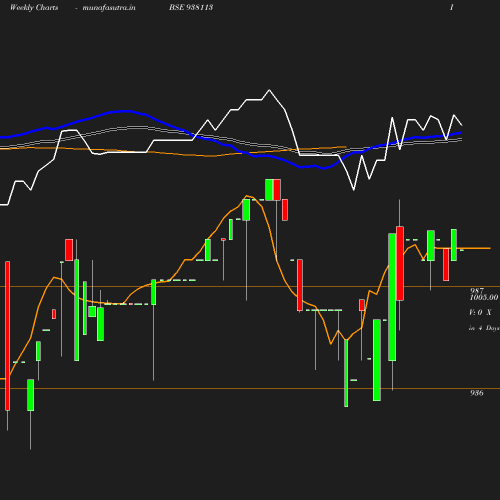500x500 pixels.
Task: Click the "BSE 938113" symbol label
Action: click(191, 7)
